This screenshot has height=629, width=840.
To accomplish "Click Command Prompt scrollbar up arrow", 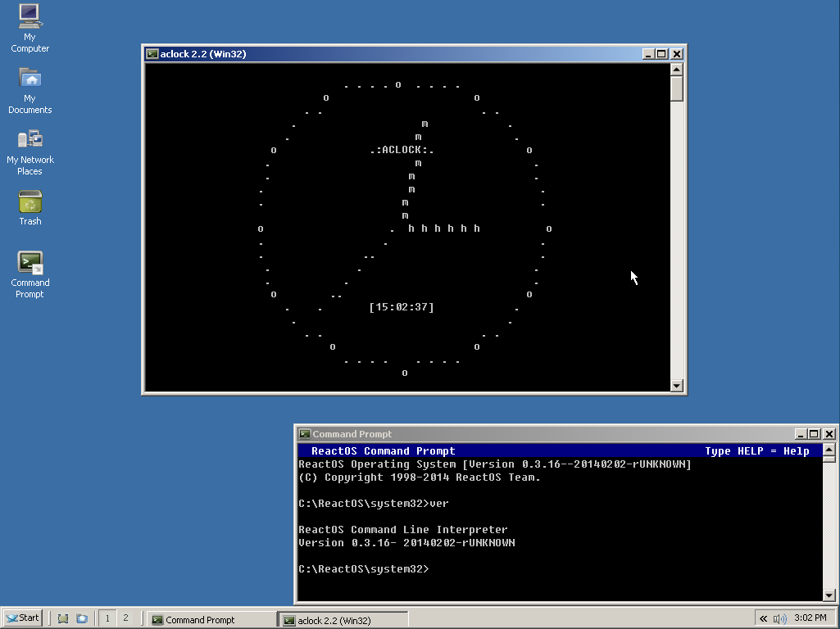I will pos(829,450).
